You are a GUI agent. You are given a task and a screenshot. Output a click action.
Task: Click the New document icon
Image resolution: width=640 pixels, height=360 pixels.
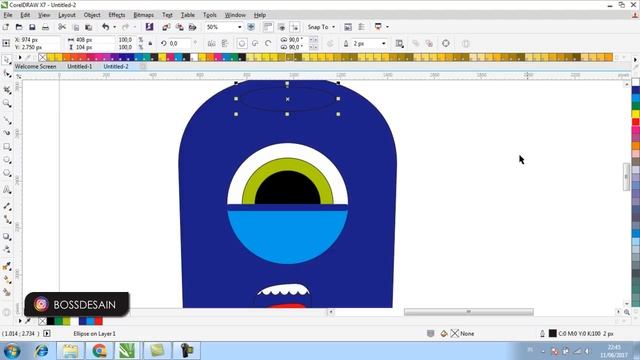coord(6,27)
